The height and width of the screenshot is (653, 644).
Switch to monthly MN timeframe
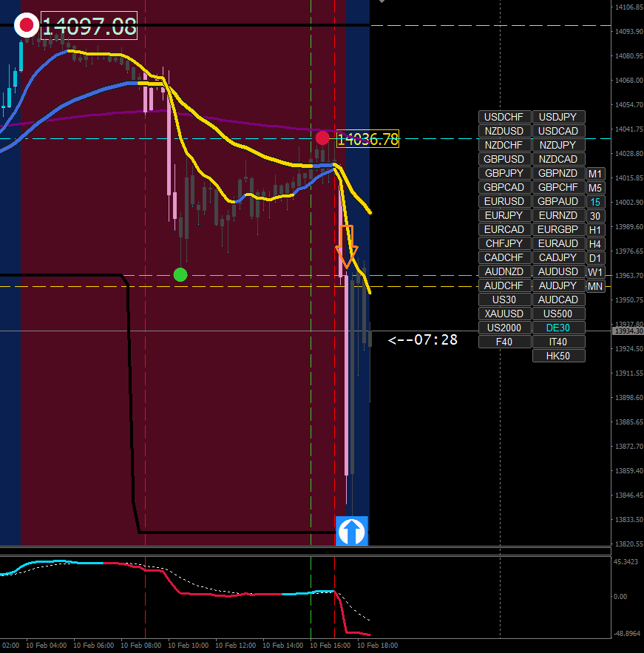pyautogui.click(x=595, y=286)
